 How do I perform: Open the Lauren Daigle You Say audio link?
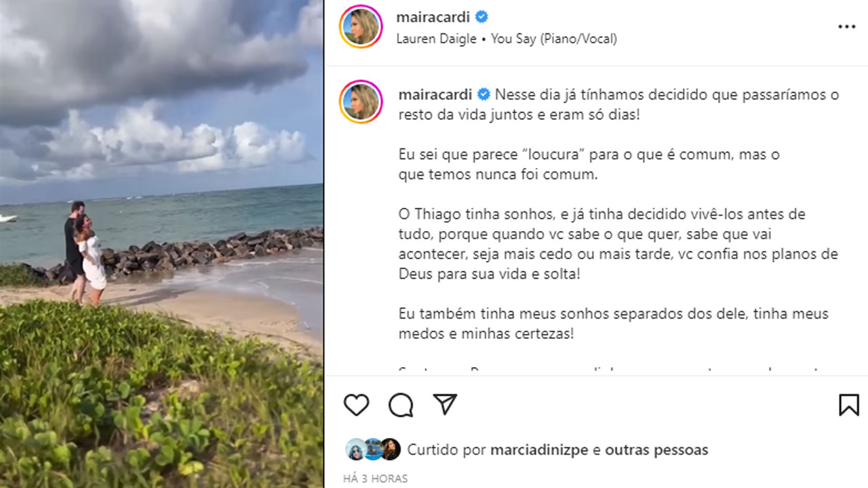(507, 39)
